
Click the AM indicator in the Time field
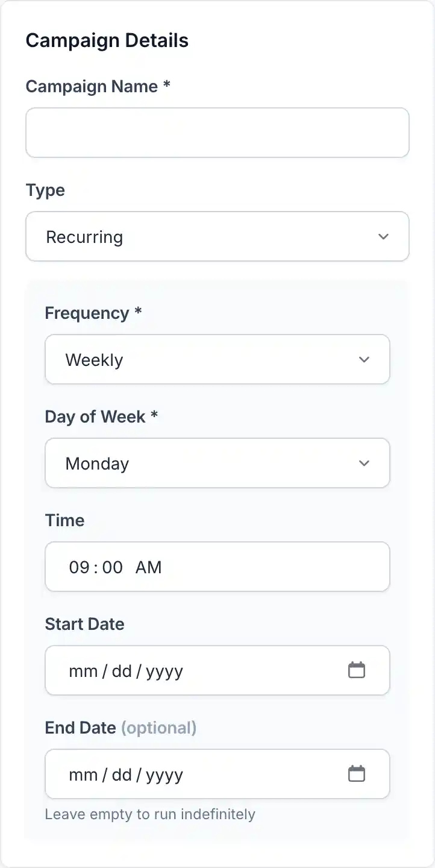tap(148, 567)
